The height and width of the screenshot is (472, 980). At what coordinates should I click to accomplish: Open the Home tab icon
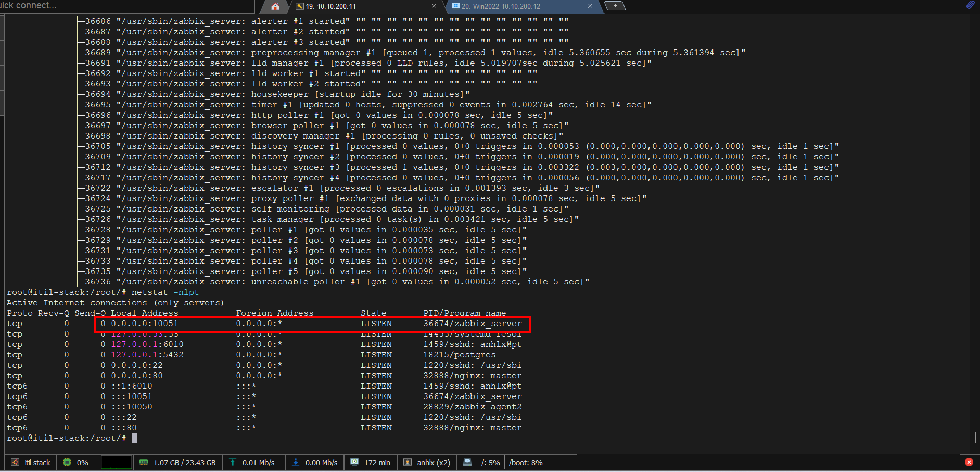275,6
